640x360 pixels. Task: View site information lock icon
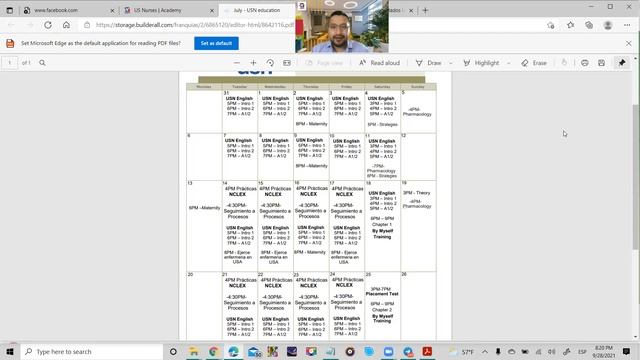point(87,25)
